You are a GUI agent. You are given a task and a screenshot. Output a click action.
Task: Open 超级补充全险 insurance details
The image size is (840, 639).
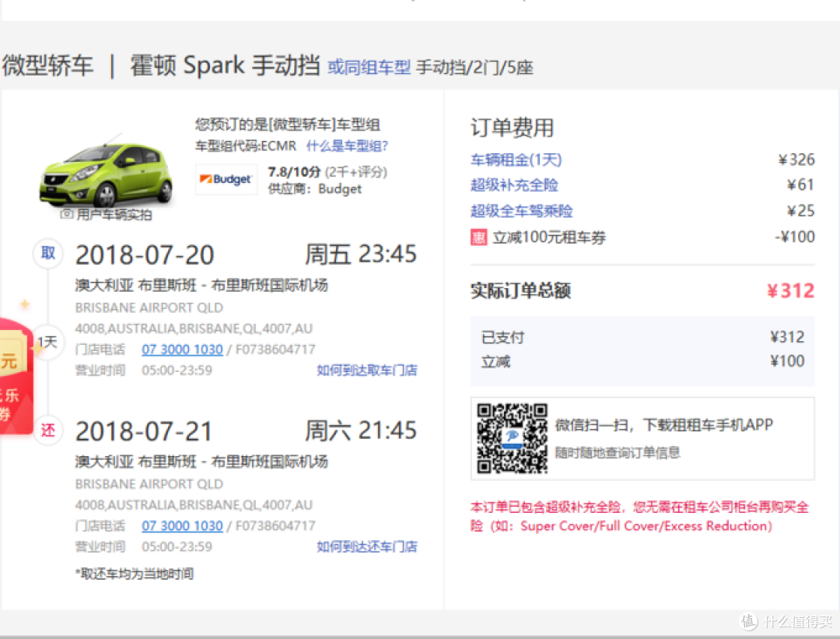point(514,185)
